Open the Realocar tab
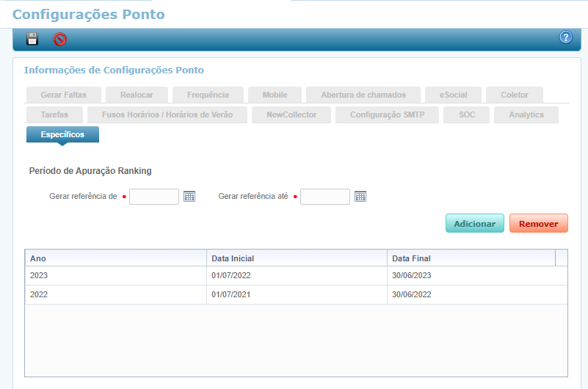Viewport: 588px width, 389px height. (x=137, y=95)
